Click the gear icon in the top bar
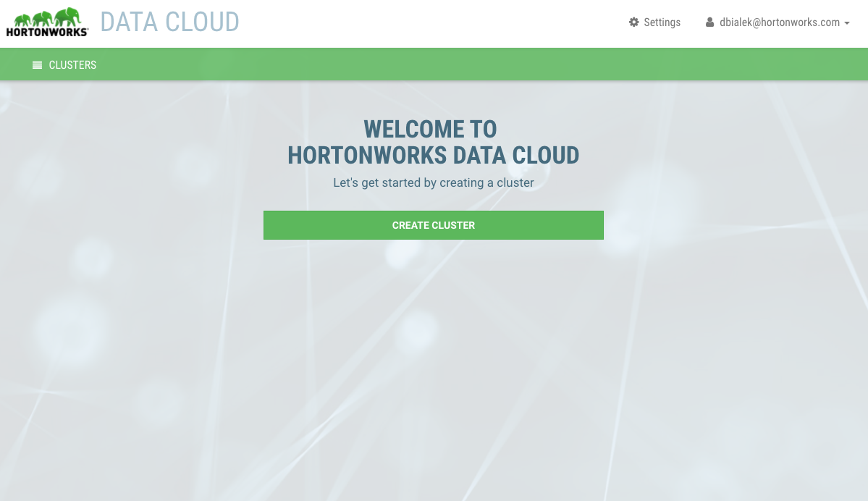 click(633, 22)
